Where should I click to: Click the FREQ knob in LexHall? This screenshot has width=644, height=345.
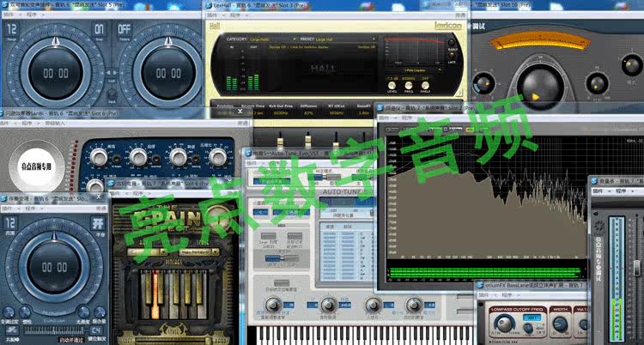409,86
